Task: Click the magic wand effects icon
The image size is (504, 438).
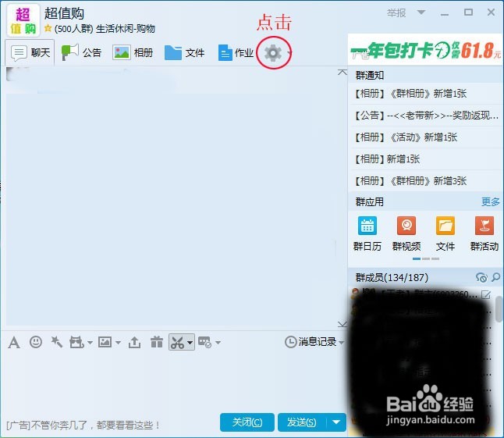Action: (x=57, y=342)
